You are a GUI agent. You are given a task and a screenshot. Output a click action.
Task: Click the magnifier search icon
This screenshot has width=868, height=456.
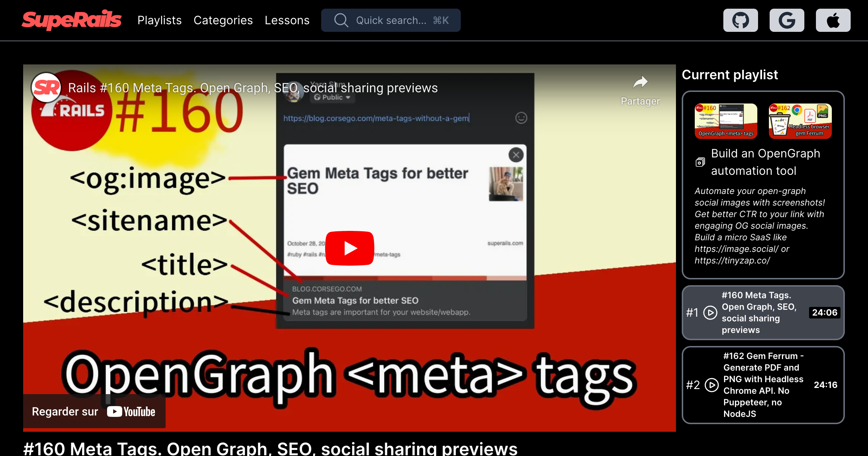point(341,20)
